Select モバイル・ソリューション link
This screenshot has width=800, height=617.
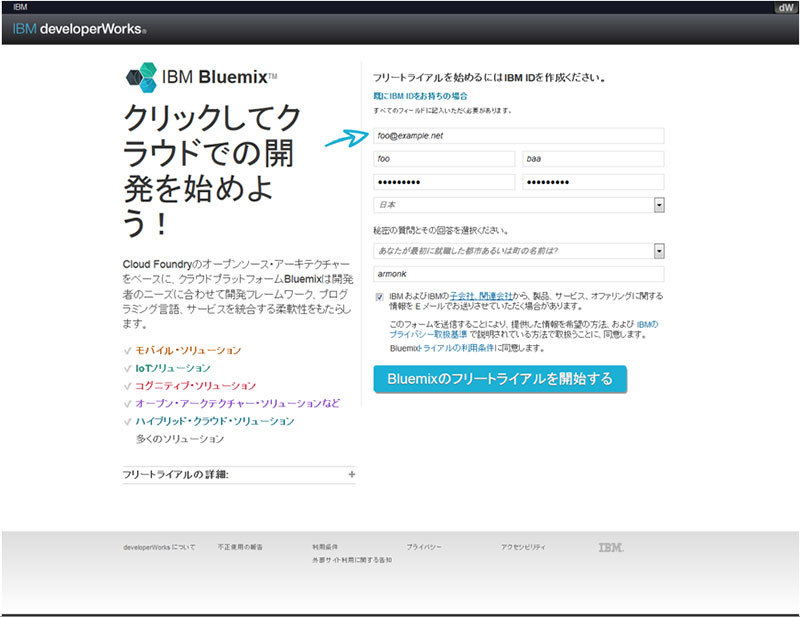188,351
